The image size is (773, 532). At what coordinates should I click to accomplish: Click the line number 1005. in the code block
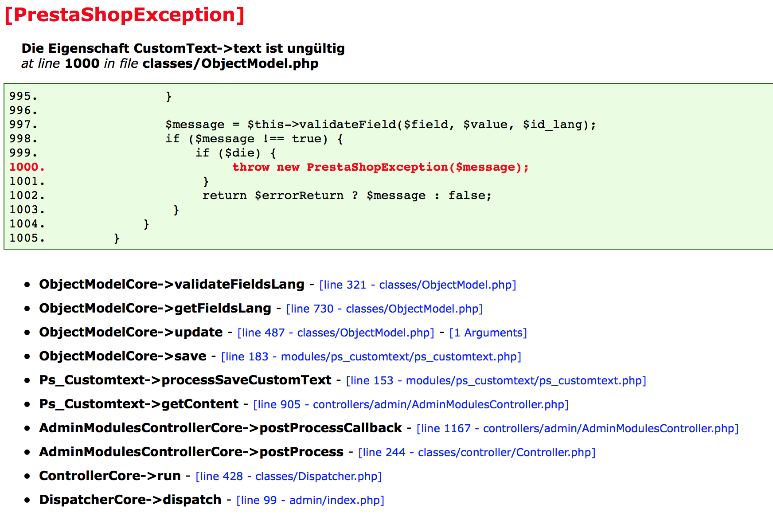coord(27,238)
